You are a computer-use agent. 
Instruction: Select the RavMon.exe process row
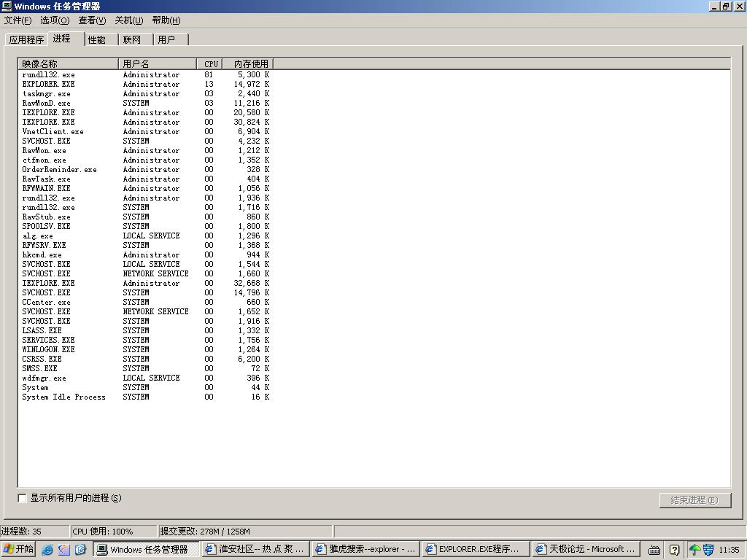tap(146, 150)
